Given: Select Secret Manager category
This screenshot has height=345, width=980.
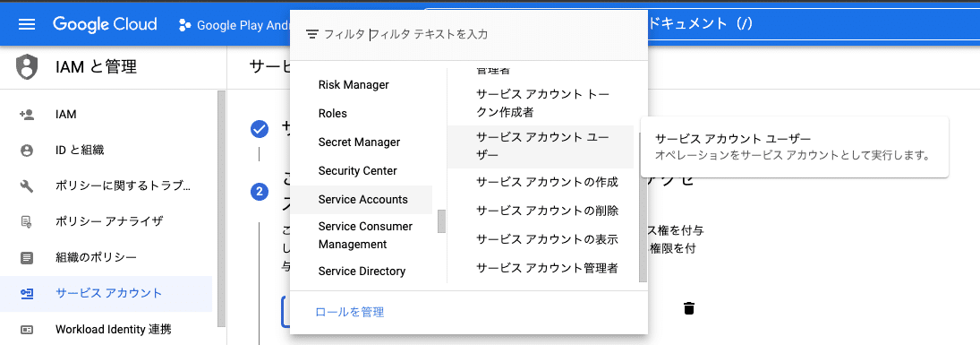Looking at the screenshot, I should pyautogui.click(x=362, y=142).
